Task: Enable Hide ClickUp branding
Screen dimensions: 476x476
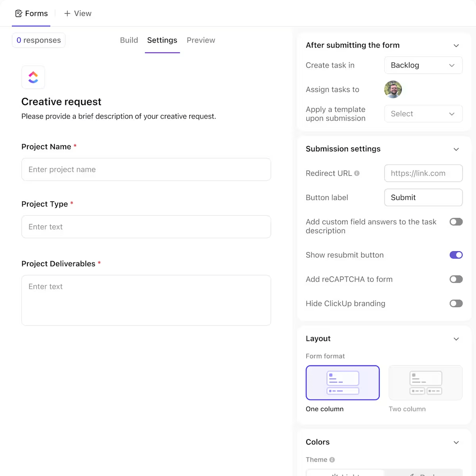Action: point(456,303)
